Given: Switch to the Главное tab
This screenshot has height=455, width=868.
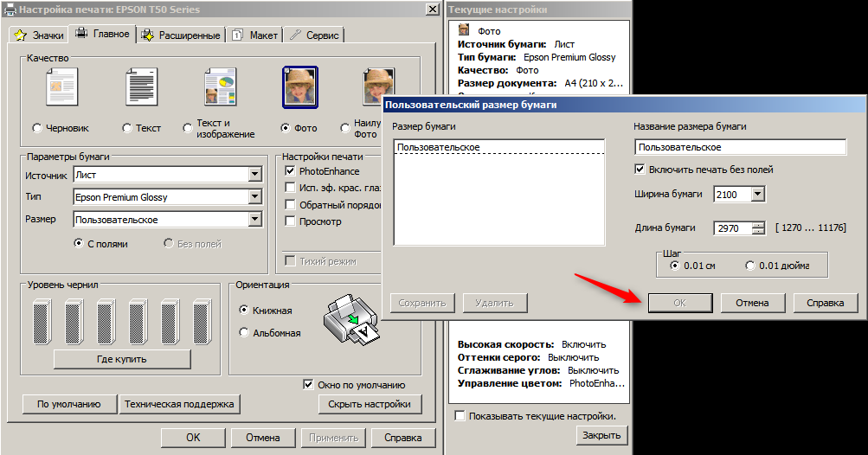Looking at the screenshot, I should (102, 34).
